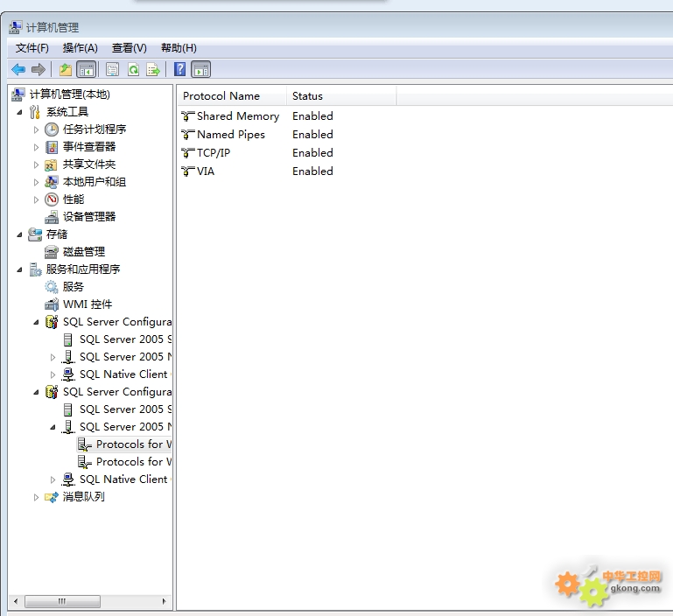Select 磁盘管理 in the tree
The height and width of the screenshot is (616, 673).
coord(84,251)
